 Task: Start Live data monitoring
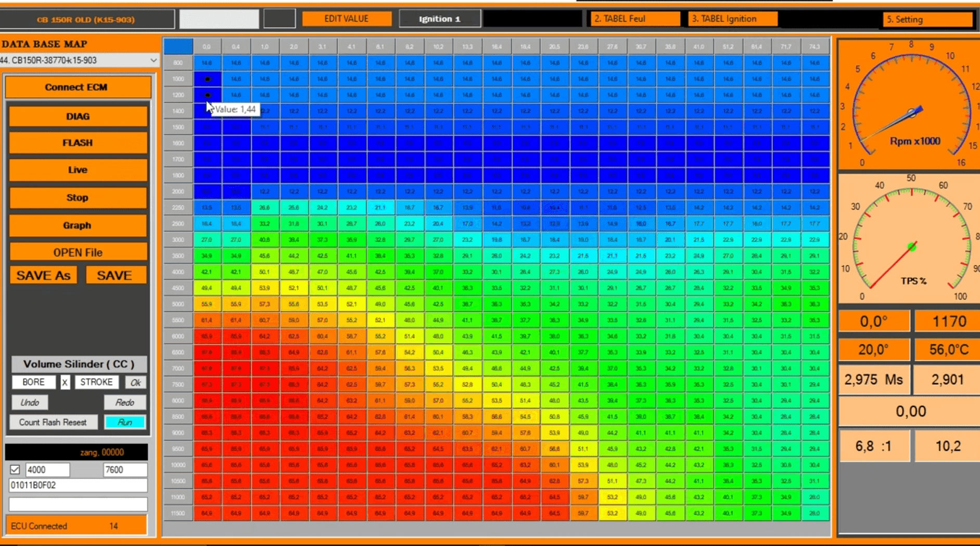[78, 170]
